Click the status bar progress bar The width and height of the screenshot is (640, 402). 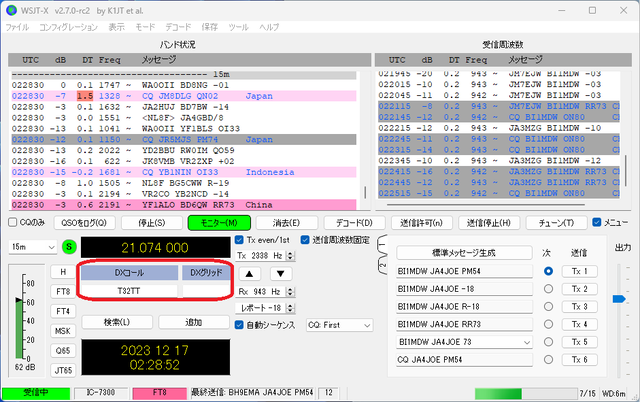tap(526, 393)
